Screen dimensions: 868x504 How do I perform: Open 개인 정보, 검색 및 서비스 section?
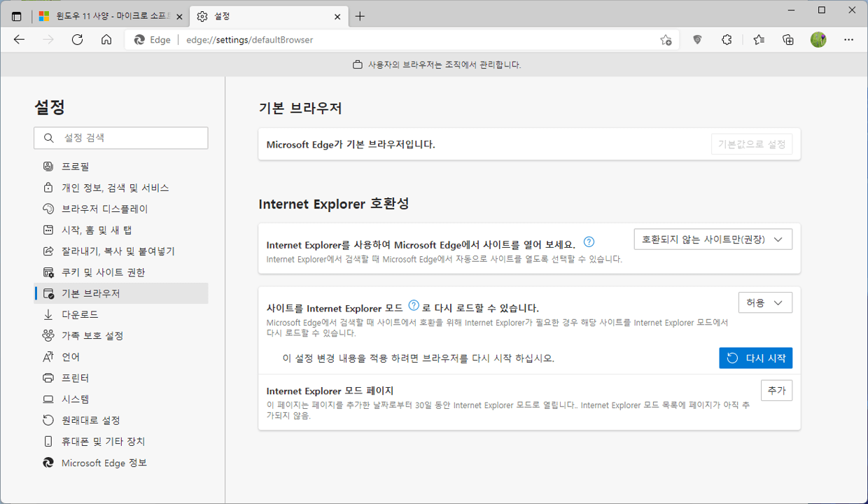121,188
